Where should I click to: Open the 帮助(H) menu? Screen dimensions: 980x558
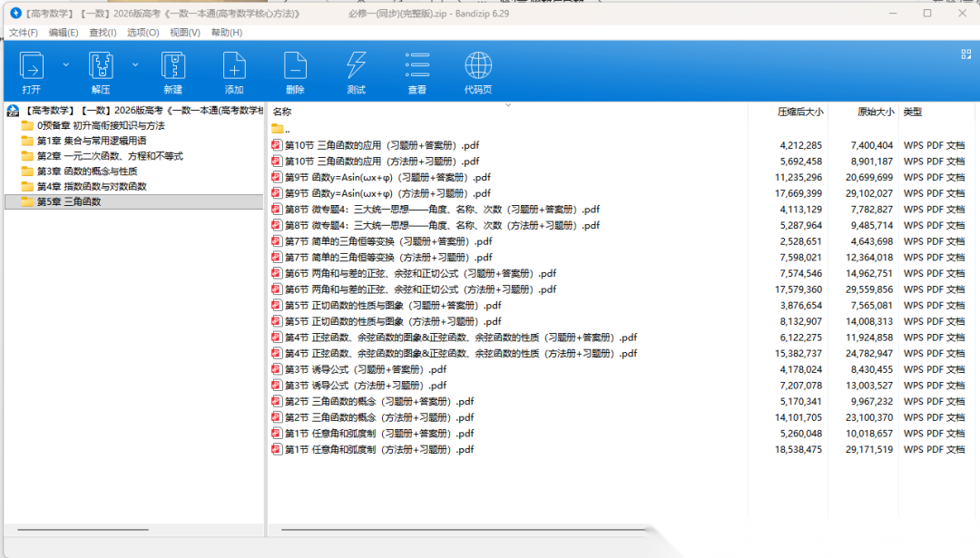226,33
